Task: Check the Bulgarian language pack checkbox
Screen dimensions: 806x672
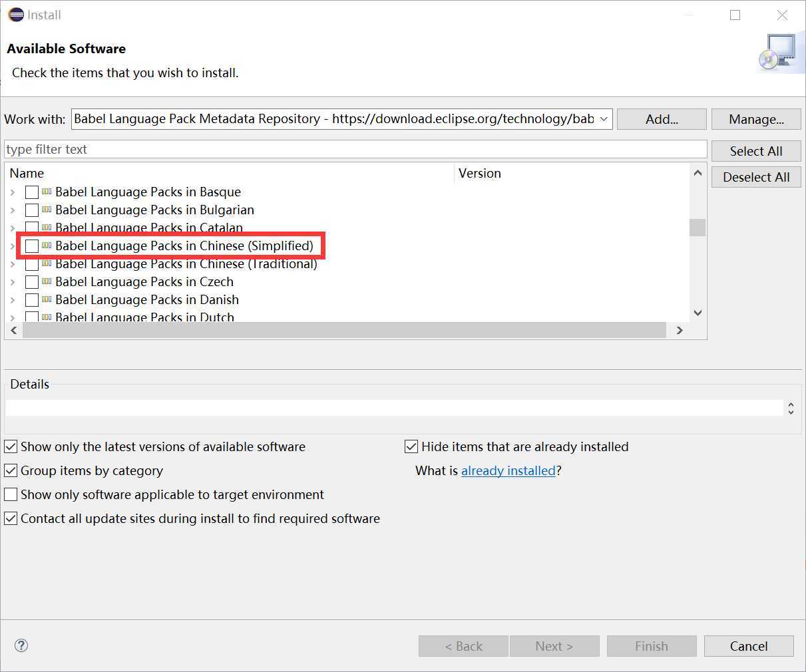Action: point(32,210)
